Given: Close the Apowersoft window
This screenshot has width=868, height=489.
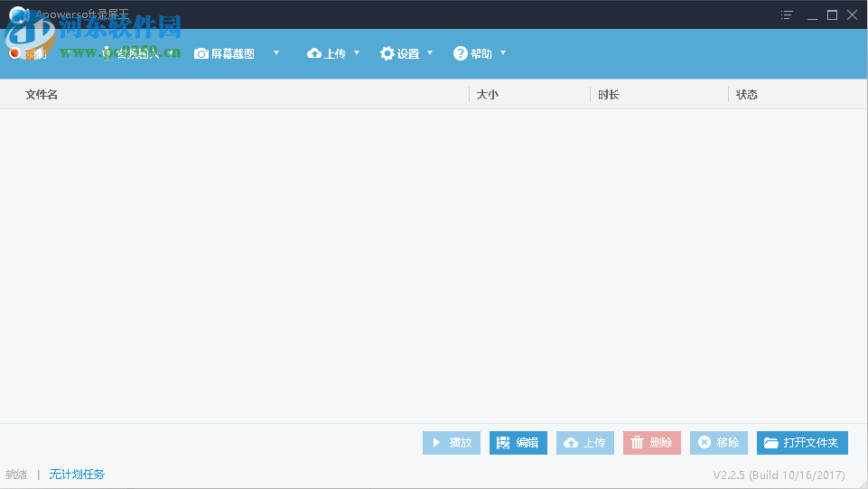Looking at the screenshot, I should (x=853, y=15).
